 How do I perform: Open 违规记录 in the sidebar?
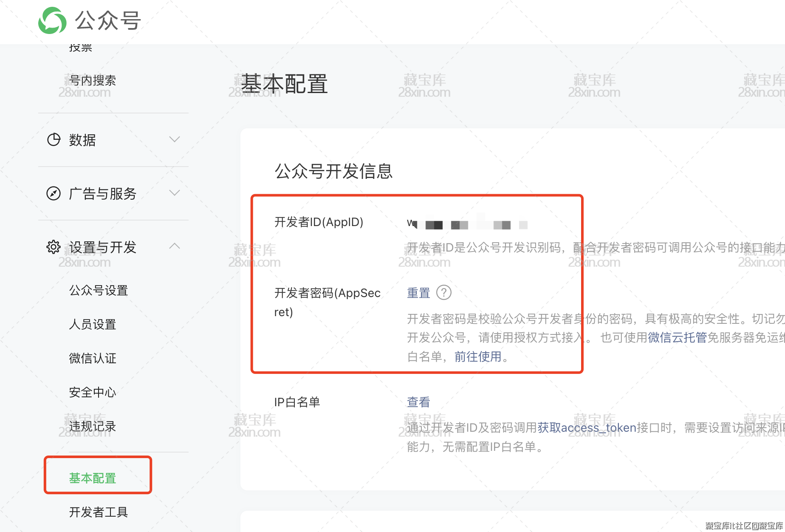[x=93, y=427]
